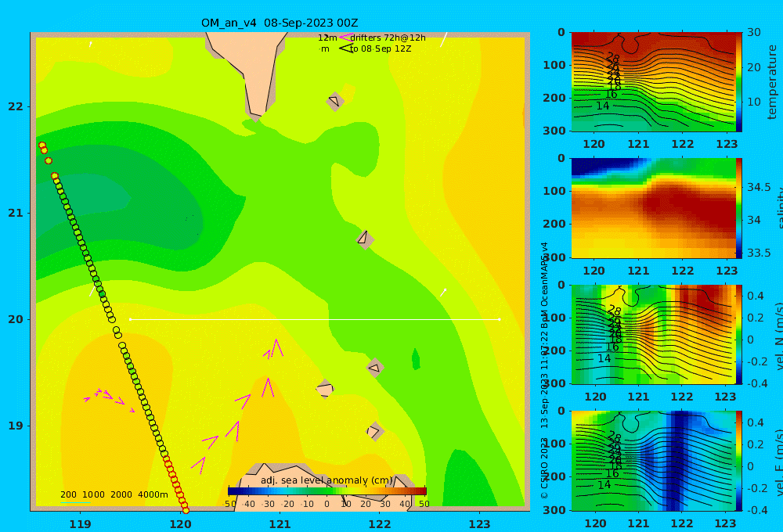Click the salinity section plot
Image resolution: width=783 pixels, height=532 pixels.
[x=654, y=208]
